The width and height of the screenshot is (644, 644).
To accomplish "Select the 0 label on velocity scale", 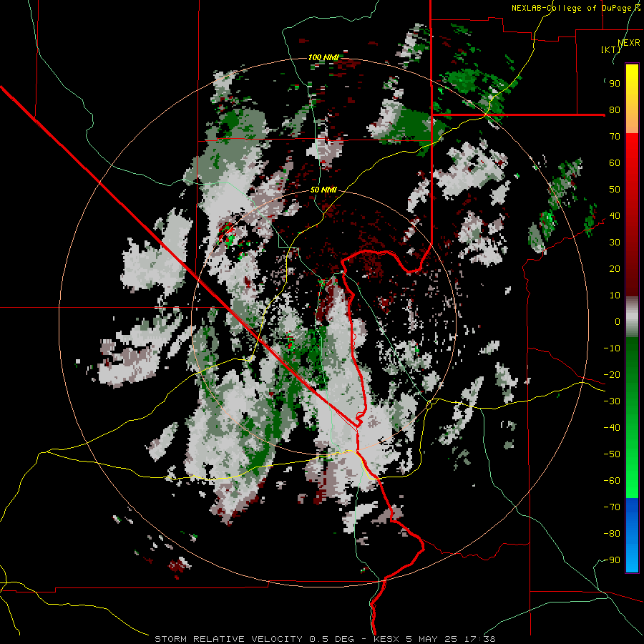I will click(618, 321).
